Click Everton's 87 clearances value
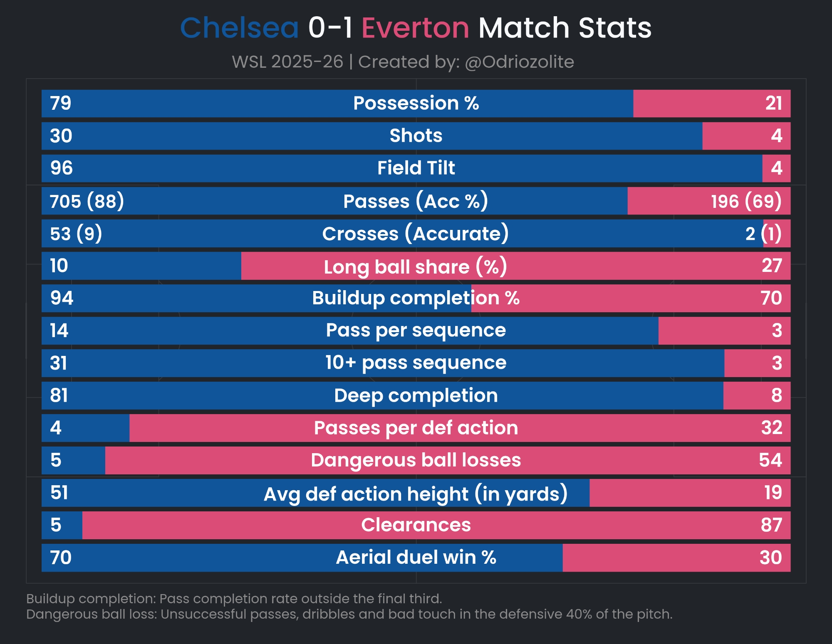 771,525
